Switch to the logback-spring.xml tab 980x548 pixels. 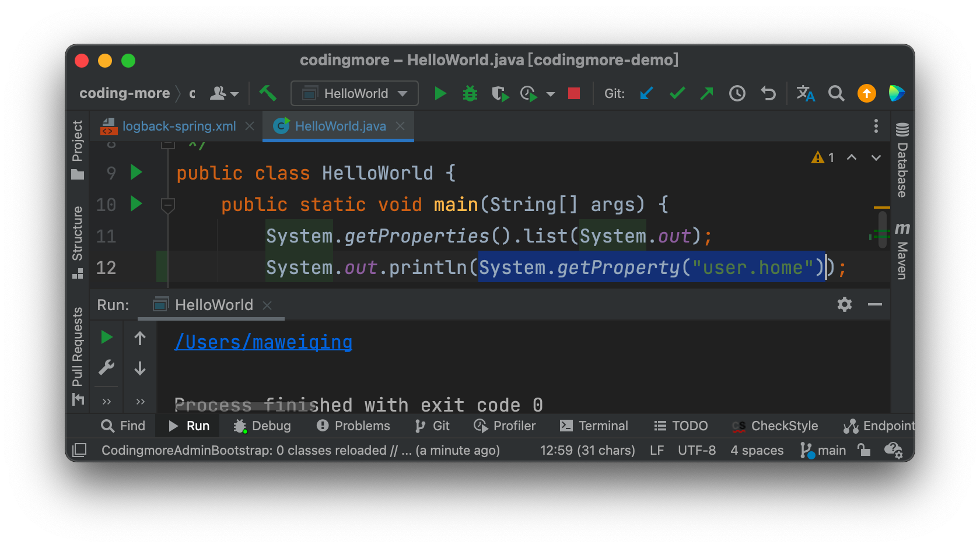pyautogui.click(x=178, y=126)
